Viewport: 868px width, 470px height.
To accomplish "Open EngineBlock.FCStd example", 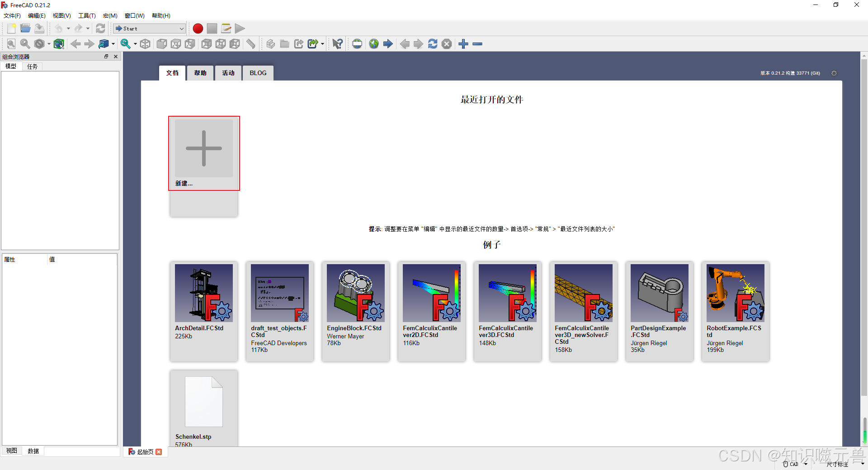I will (x=356, y=311).
